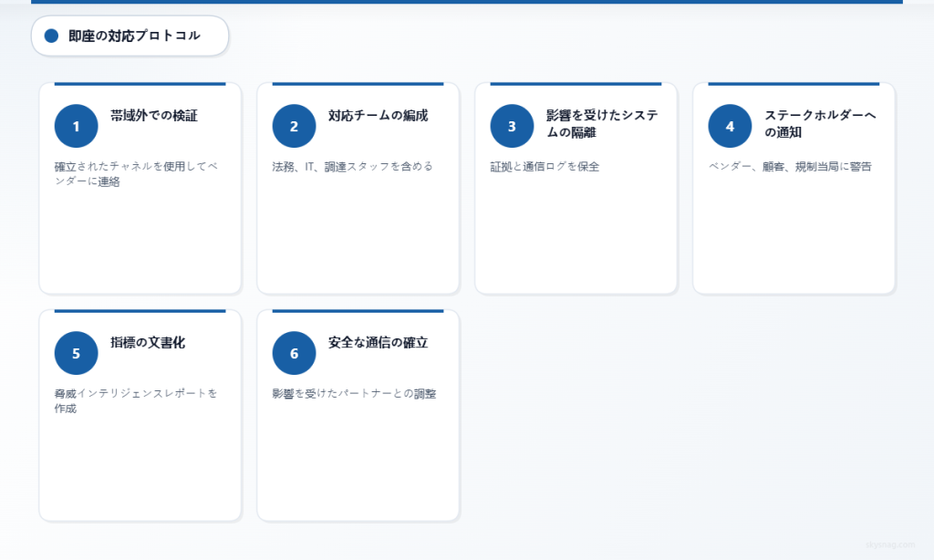
Task: Select the 即座の対応プロトコル header tab
Action: pyautogui.click(x=130, y=36)
